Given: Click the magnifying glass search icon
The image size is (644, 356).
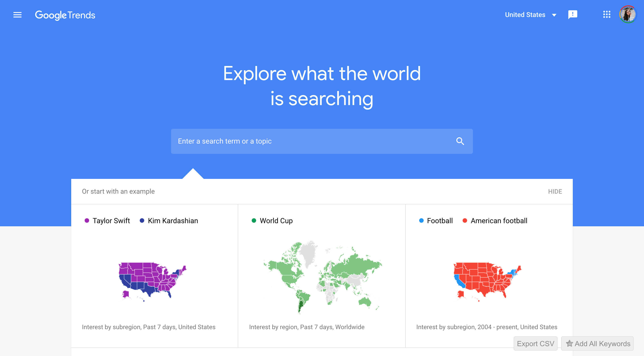Looking at the screenshot, I should pyautogui.click(x=460, y=141).
